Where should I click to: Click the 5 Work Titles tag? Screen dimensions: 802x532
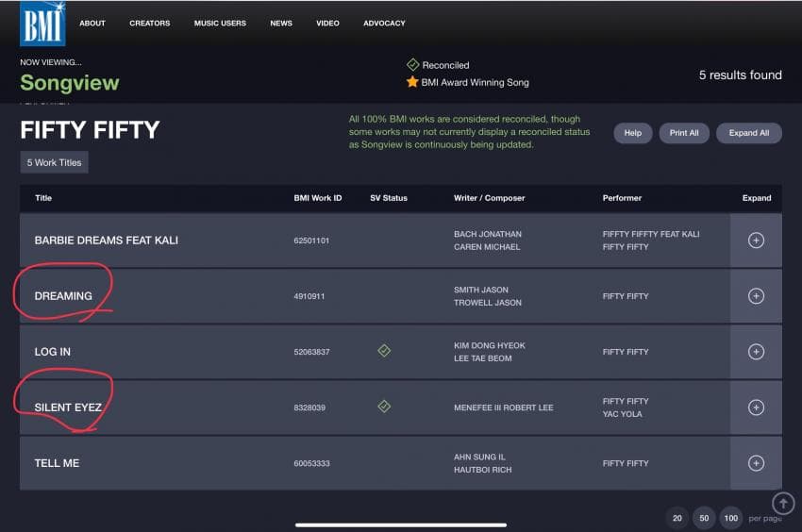tap(54, 162)
